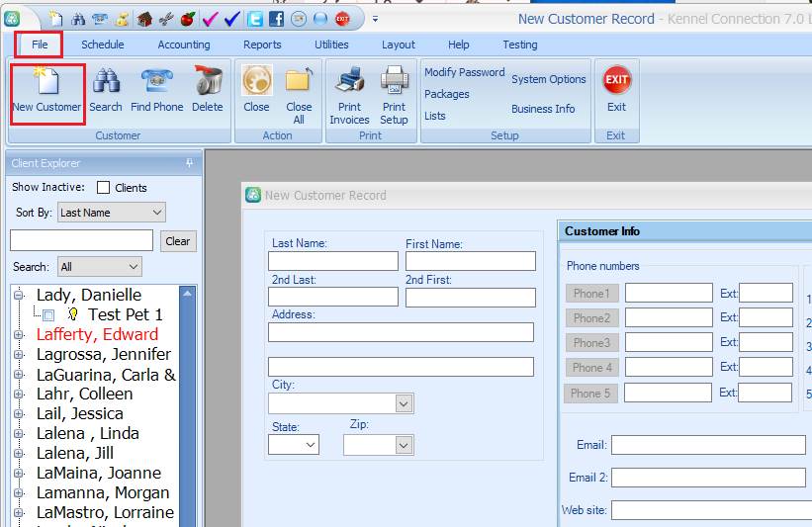
Task: Enable the Show Inactive Clients checkbox
Action: coord(104,187)
